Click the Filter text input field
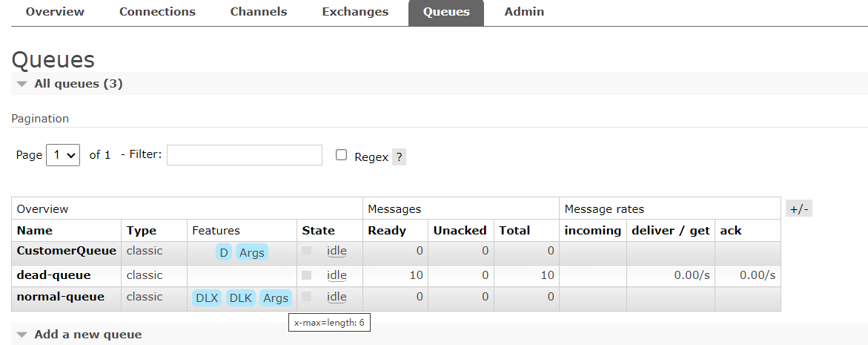868x345 pixels. click(244, 155)
